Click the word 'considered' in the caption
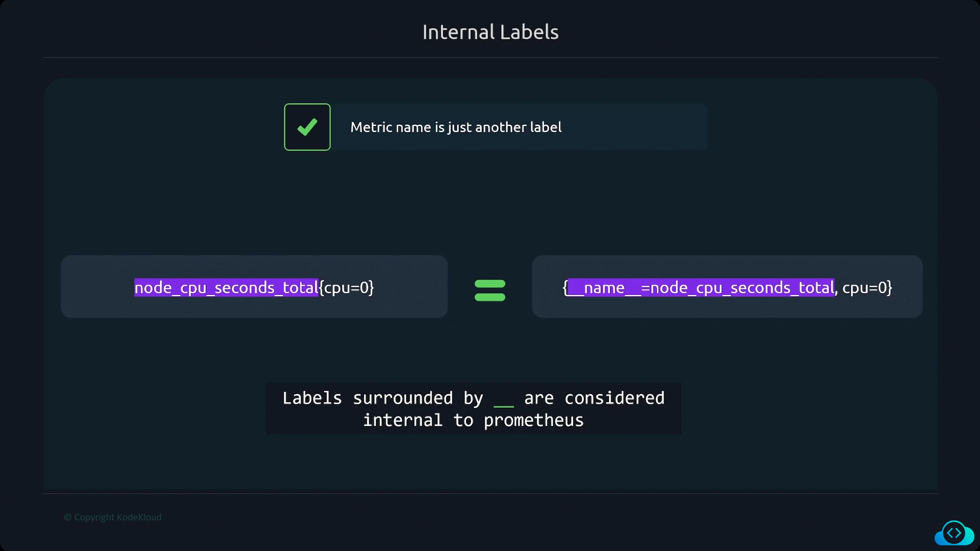The width and height of the screenshot is (980, 551). (615, 398)
